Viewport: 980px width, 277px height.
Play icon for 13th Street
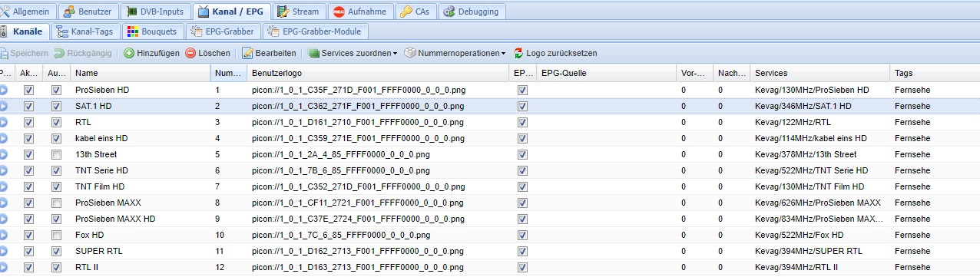point(3,154)
